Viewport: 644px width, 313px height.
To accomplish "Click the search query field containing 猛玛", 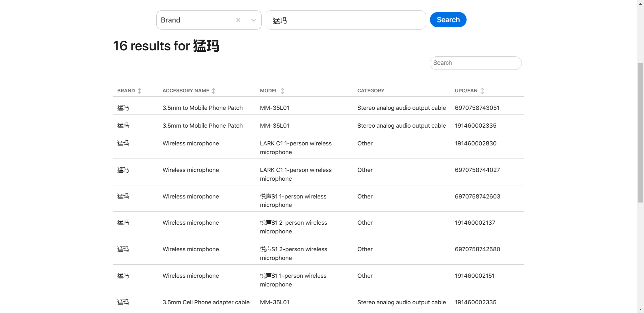I will pyautogui.click(x=345, y=20).
